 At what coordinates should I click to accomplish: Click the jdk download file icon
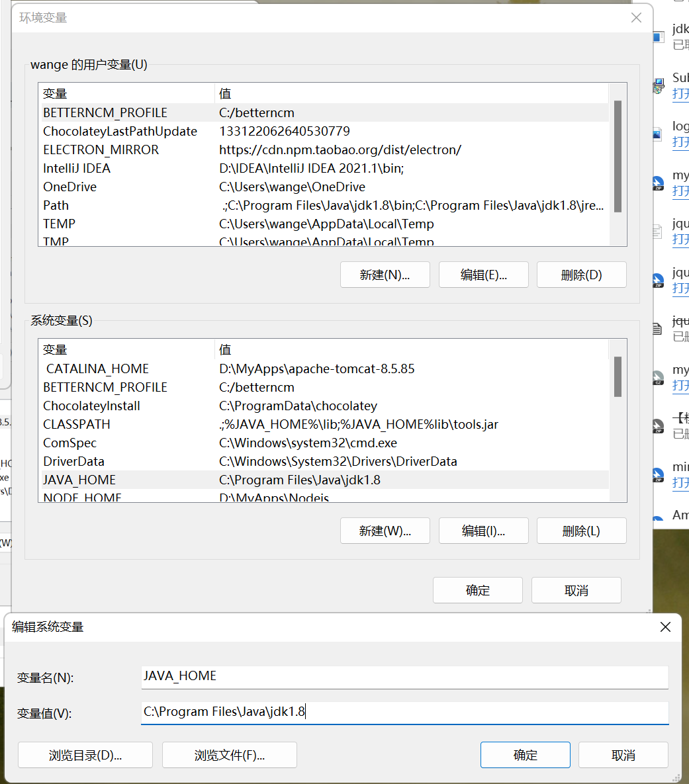[x=658, y=37]
